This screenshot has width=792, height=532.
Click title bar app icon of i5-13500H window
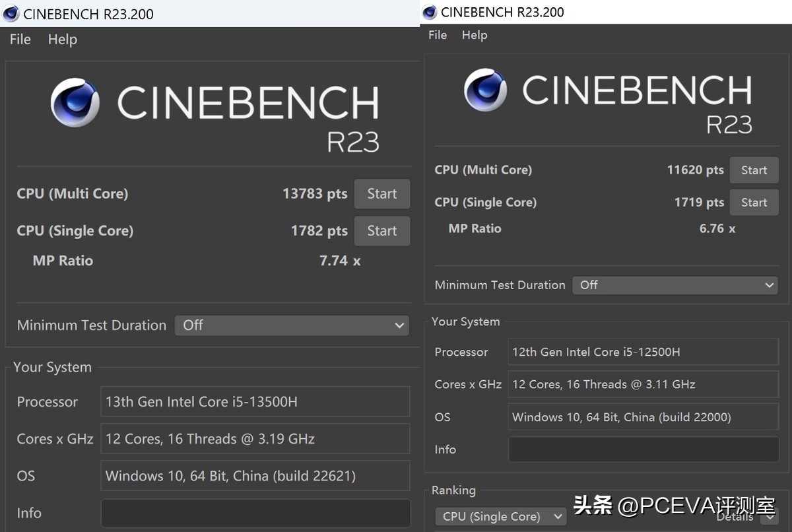click(11, 14)
